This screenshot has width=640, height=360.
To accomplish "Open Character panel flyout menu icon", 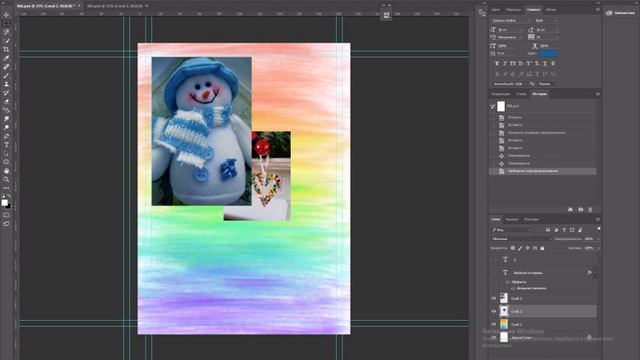I will click(598, 9).
